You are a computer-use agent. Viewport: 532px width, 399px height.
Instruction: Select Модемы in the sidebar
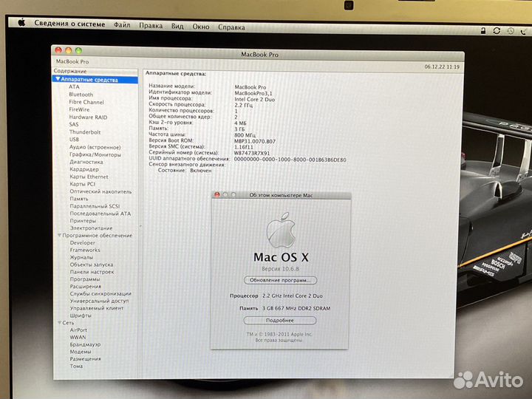pyautogui.click(x=81, y=352)
